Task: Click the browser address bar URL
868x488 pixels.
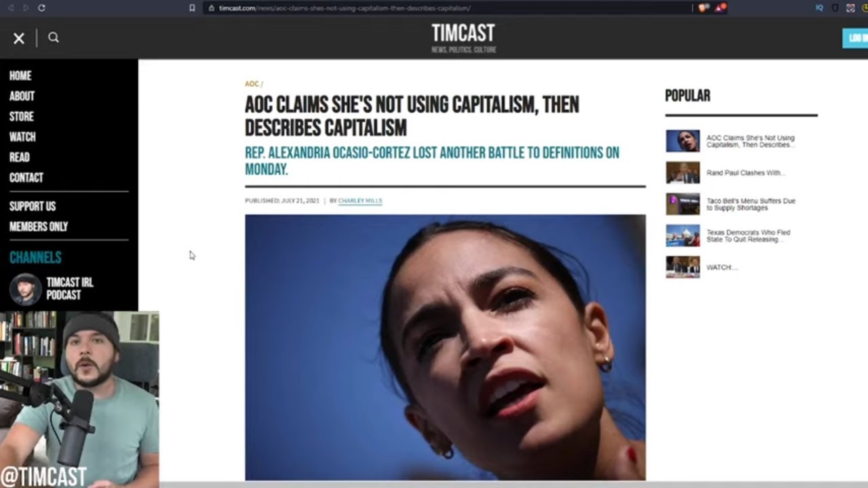Action: 344,8
